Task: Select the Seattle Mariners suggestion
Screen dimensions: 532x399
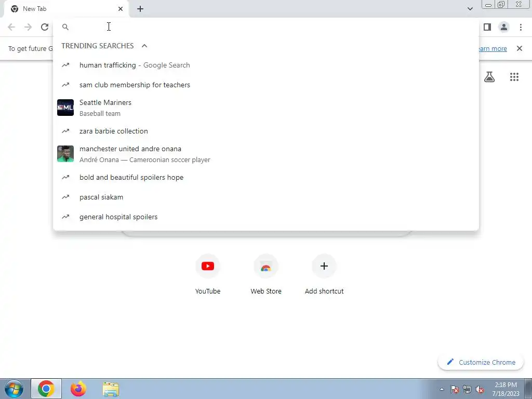Action: 266,108
